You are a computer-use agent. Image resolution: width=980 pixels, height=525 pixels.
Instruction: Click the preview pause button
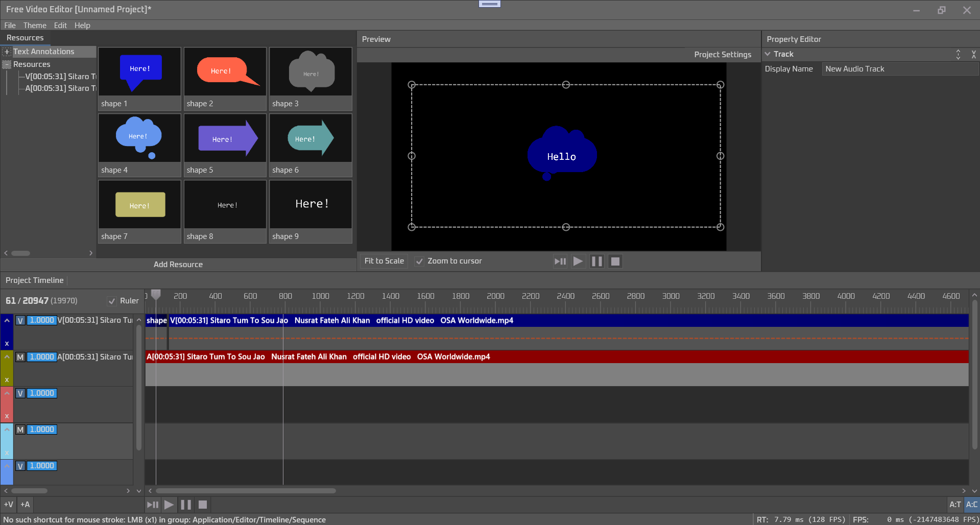(596, 261)
